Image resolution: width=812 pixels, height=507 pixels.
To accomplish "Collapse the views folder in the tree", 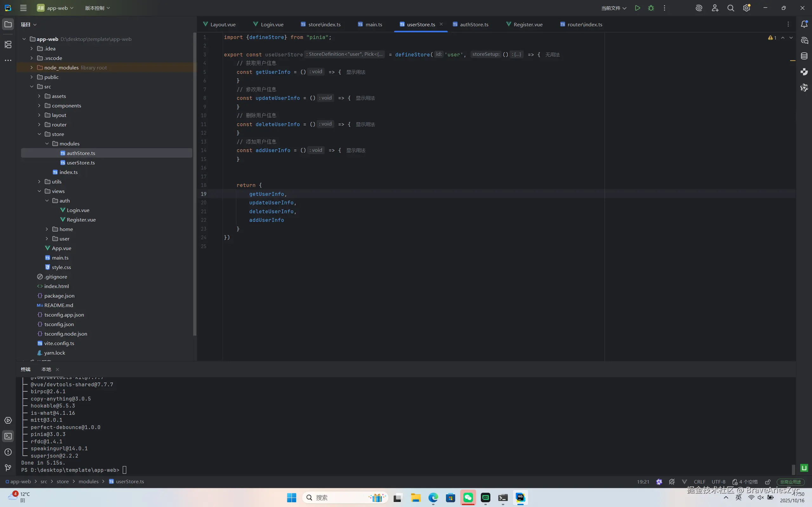I will pos(39,191).
